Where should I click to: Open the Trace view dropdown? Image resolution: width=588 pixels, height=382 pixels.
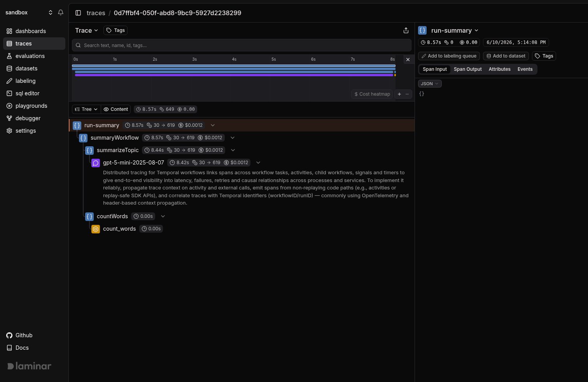86,30
